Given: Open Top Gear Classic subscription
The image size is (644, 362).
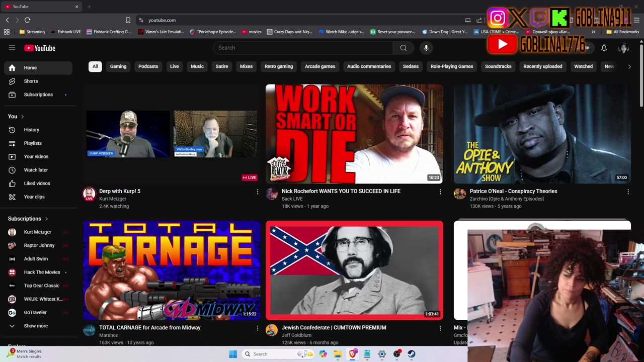Looking at the screenshot, I should [x=38, y=286].
